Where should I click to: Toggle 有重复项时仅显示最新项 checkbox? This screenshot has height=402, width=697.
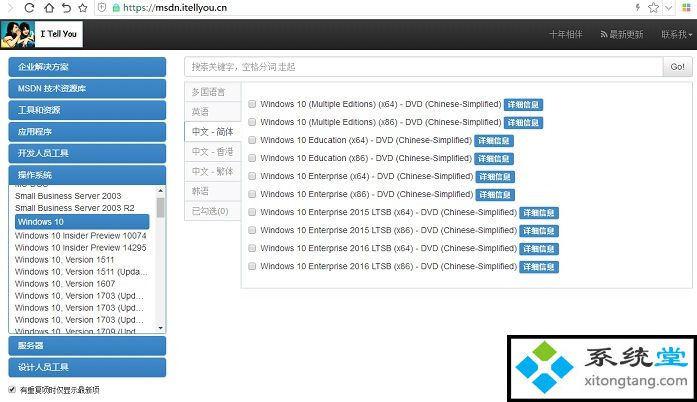(x=12, y=390)
